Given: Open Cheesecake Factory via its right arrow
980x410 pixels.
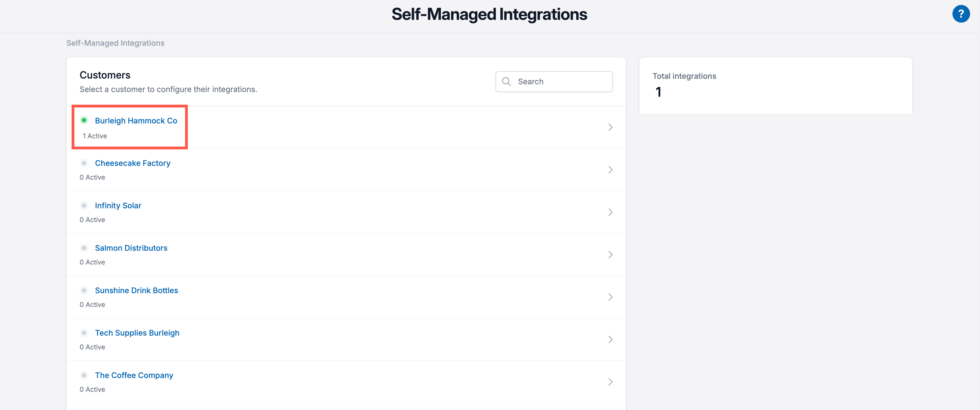Looking at the screenshot, I should tap(610, 169).
